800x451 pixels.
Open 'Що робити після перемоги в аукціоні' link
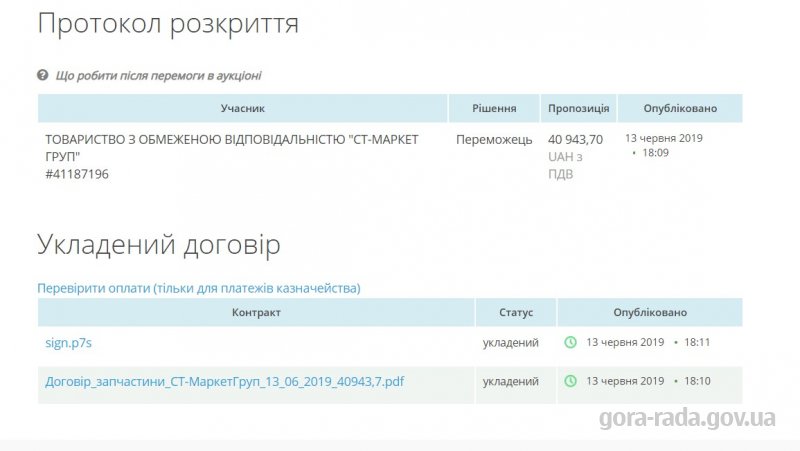click(158, 76)
